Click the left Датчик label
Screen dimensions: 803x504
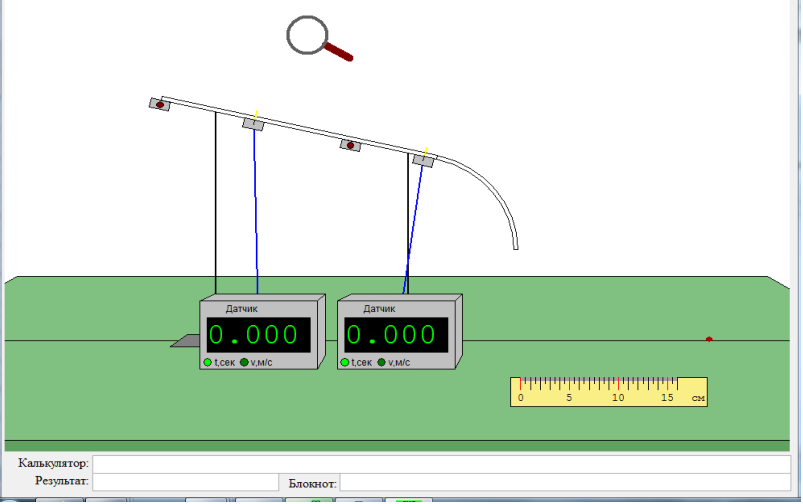(x=242, y=309)
